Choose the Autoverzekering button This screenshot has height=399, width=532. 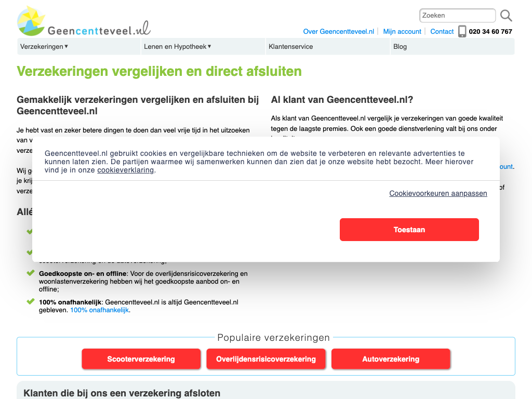tap(391, 359)
